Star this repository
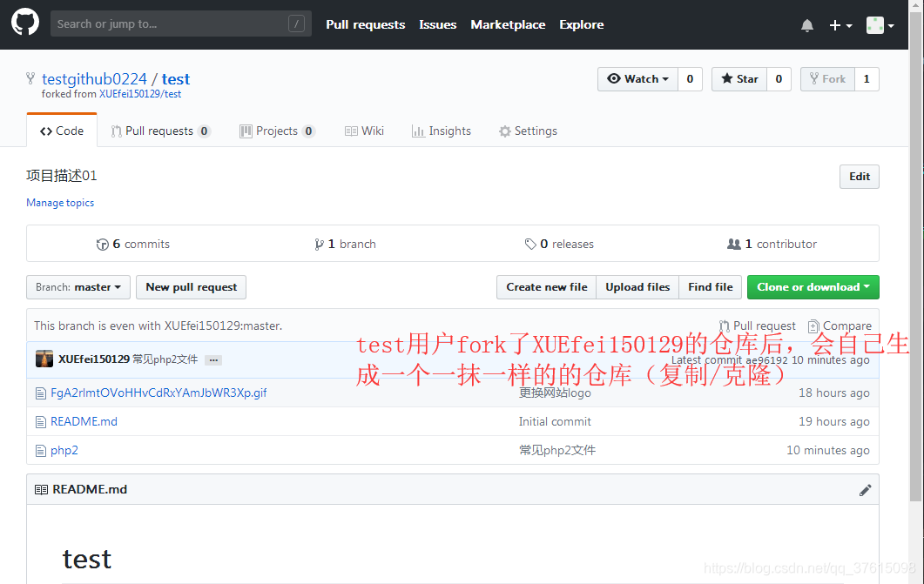This screenshot has width=924, height=584. point(739,78)
